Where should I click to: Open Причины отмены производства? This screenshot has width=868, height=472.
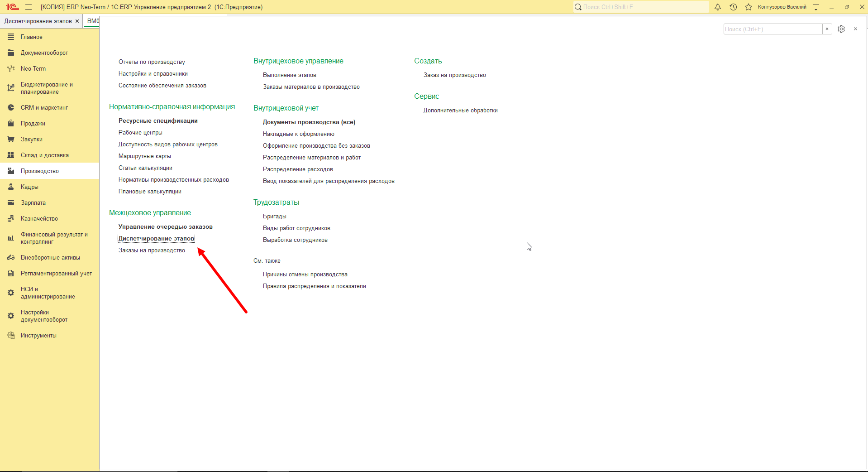point(305,275)
